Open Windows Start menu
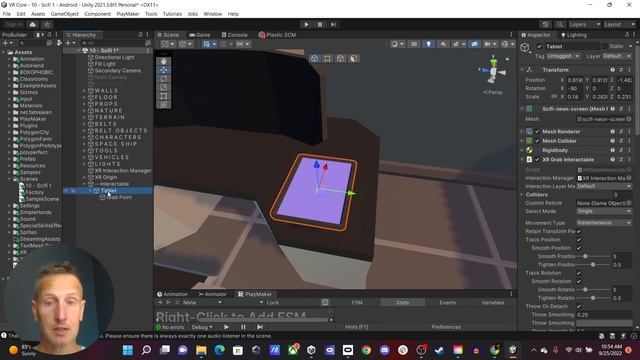The image size is (640, 360). 128,350
